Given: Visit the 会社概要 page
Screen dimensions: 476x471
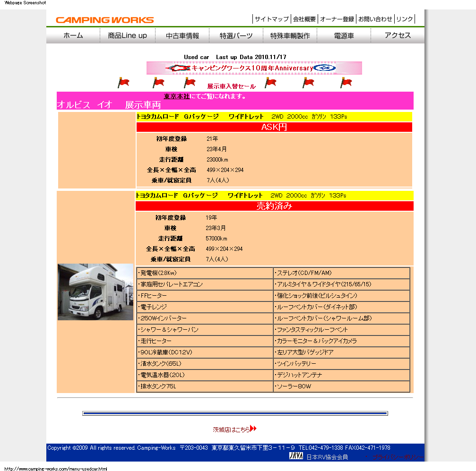Looking at the screenshot, I should pyautogui.click(x=304, y=19).
